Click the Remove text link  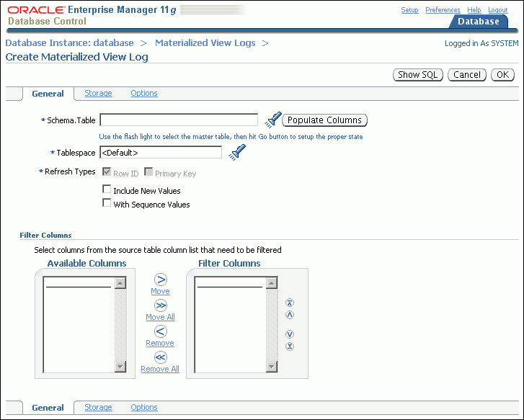point(160,343)
